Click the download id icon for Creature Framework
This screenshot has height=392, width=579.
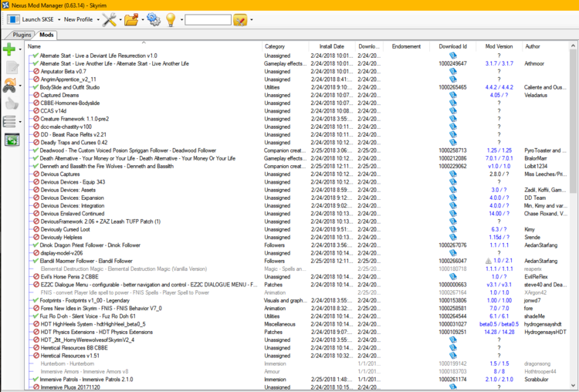point(452,119)
